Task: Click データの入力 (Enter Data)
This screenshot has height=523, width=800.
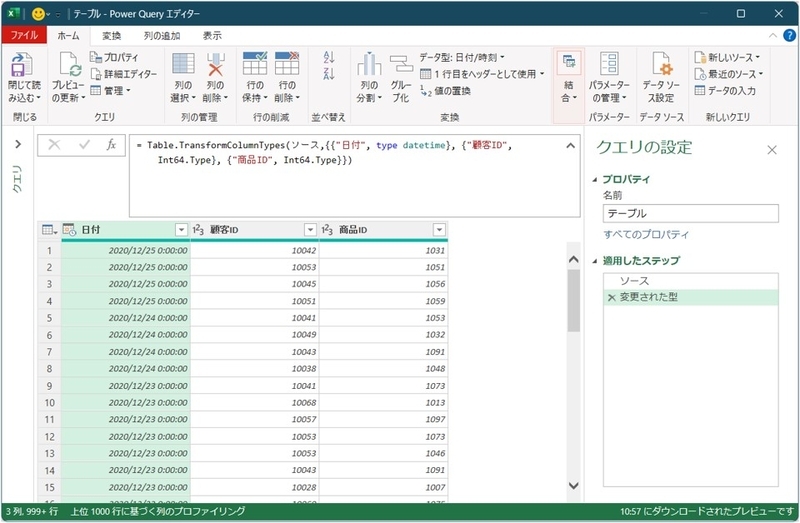Action: pyautogui.click(x=725, y=90)
